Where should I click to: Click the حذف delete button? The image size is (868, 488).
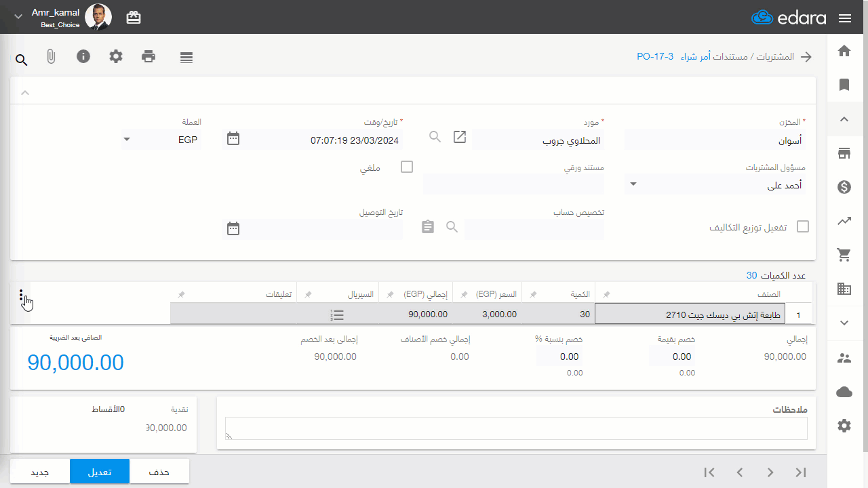pos(159,472)
